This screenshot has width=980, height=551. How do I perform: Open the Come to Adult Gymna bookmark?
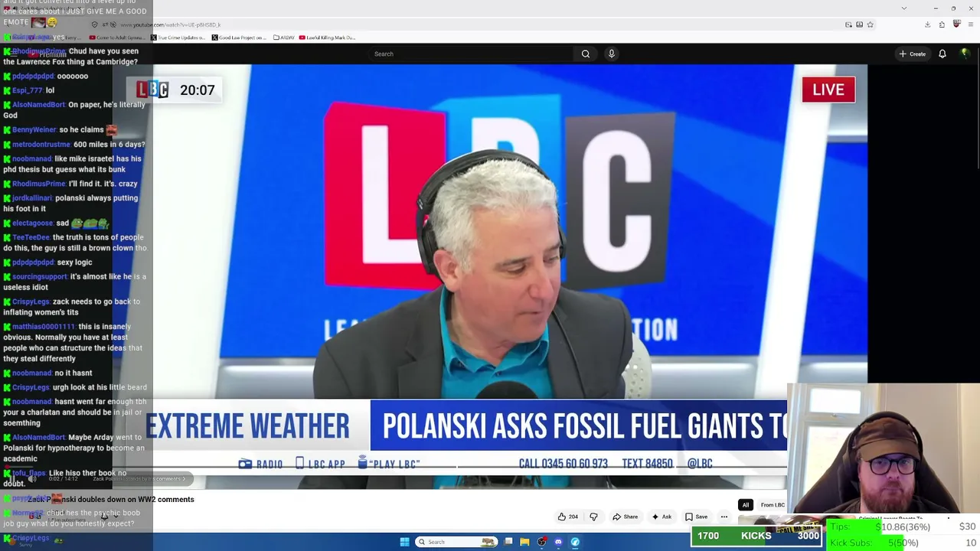pyautogui.click(x=116, y=37)
